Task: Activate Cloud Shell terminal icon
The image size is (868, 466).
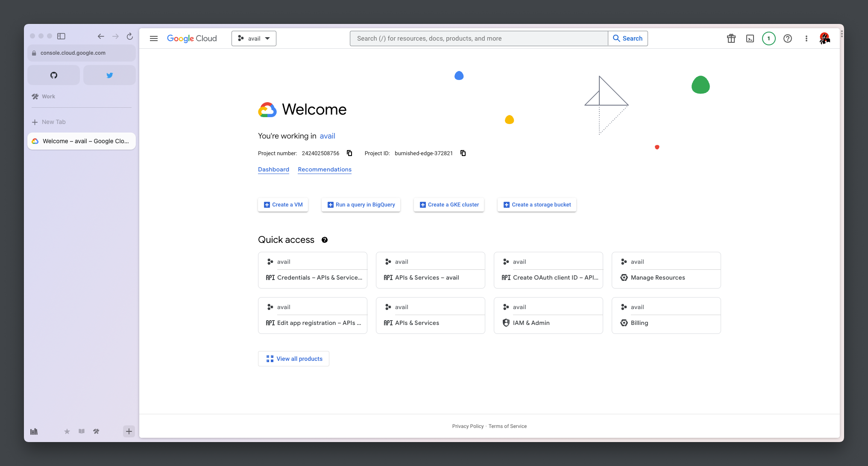Action: pos(750,38)
